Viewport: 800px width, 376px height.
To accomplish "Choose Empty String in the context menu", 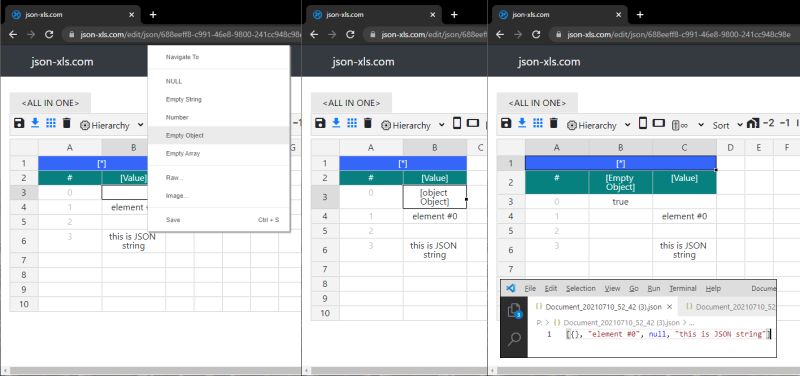I will pyautogui.click(x=219, y=99).
